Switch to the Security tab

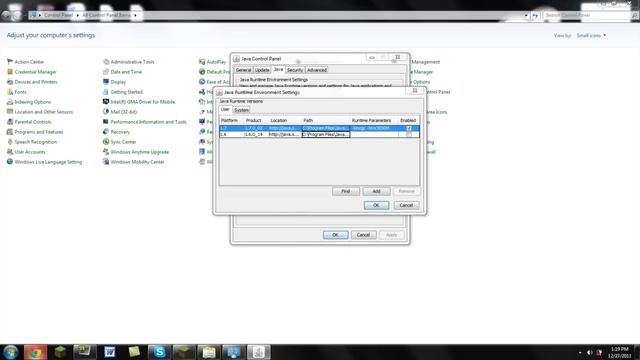295,70
